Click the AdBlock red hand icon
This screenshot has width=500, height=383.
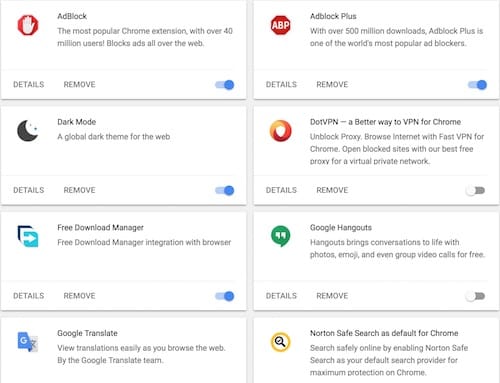click(28, 25)
